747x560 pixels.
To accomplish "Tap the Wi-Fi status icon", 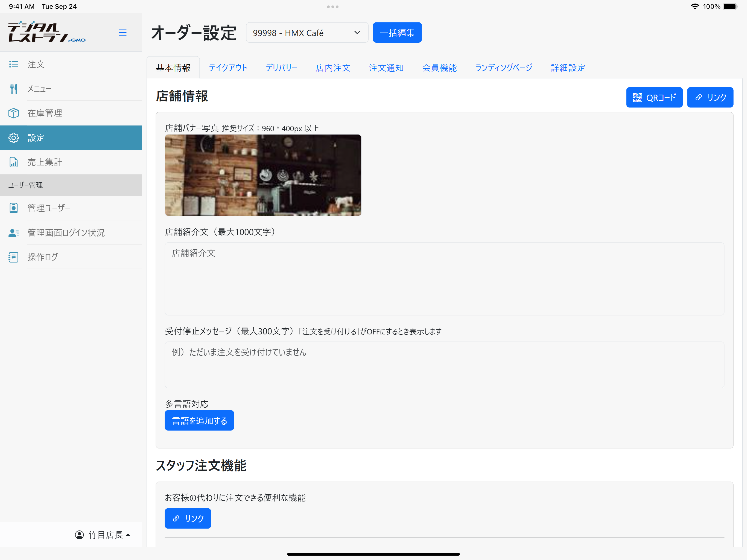I will pos(695,6).
